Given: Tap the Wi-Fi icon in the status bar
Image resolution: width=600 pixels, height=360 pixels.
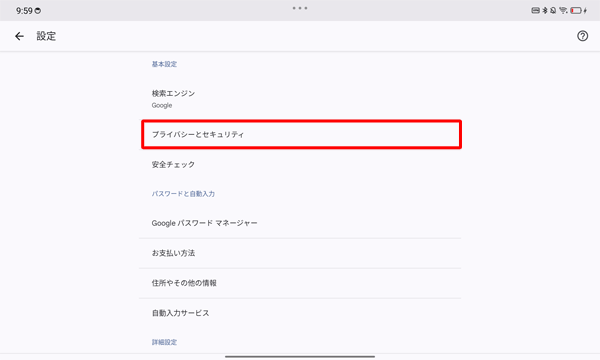Looking at the screenshot, I should pos(563,10).
